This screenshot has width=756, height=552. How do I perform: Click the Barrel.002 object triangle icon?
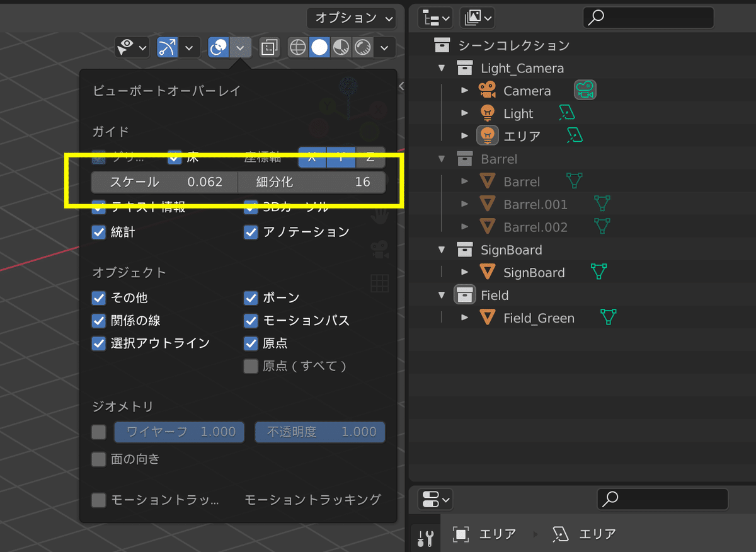click(x=487, y=227)
